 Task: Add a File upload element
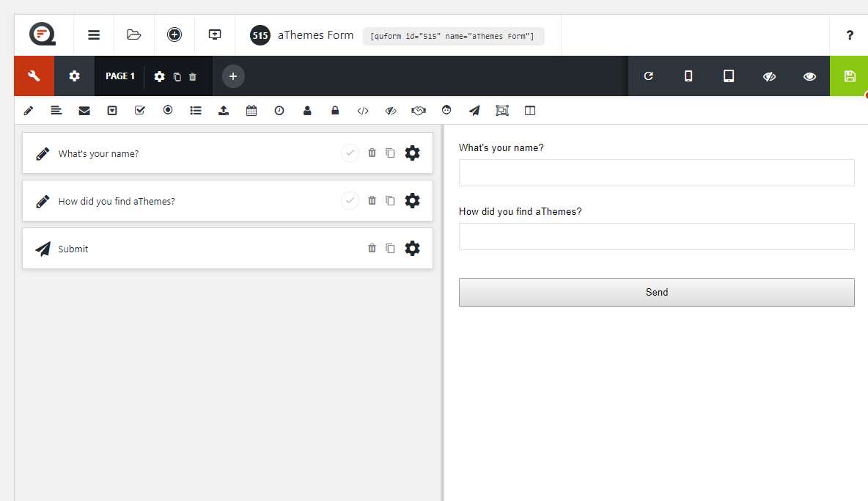coord(224,111)
